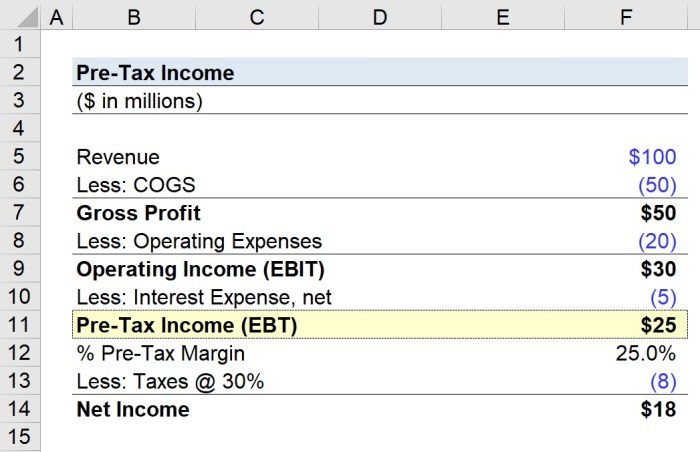
Task: Click the Operating Expenses (20) value
Action: tap(657, 241)
